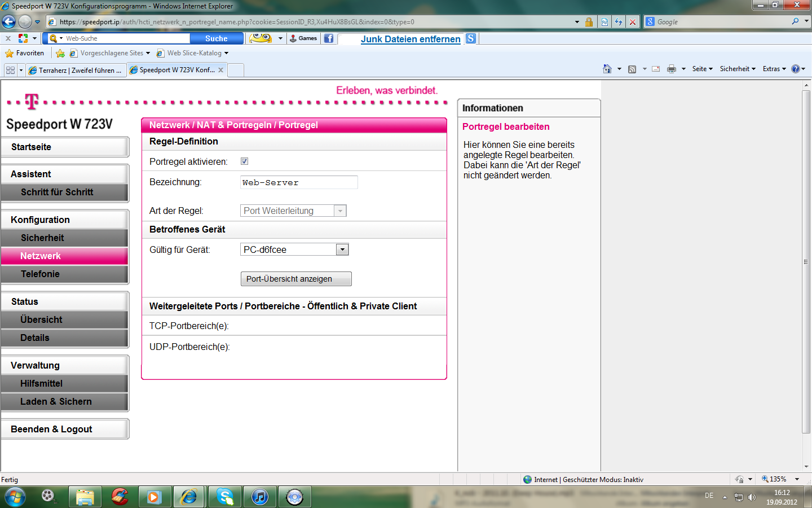Click the home page icon
This screenshot has width=812, height=508.
(607, 69)
